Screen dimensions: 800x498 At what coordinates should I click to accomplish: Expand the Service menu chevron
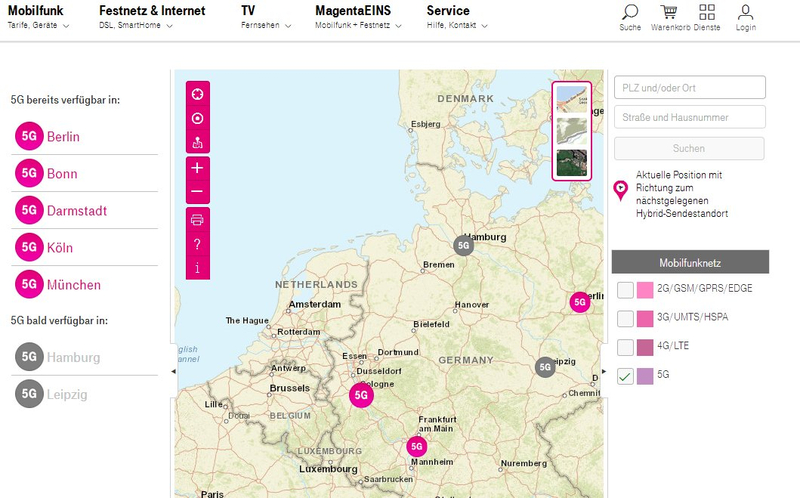tap(484, 26)
